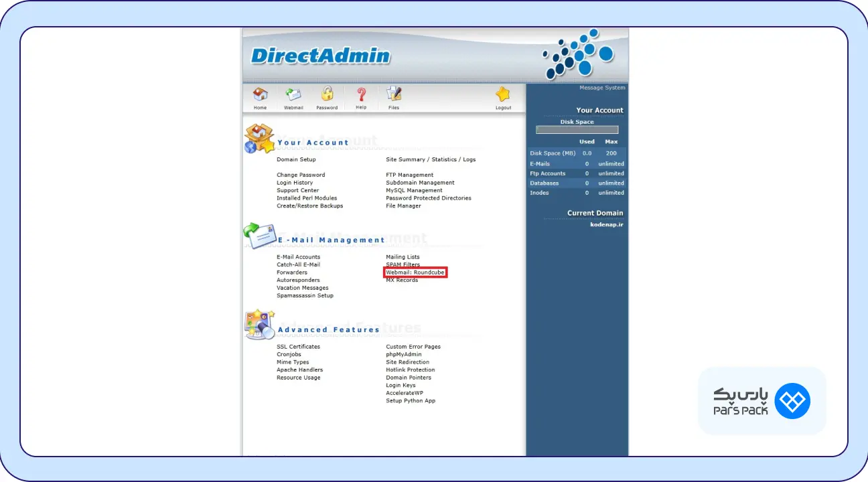Click the Your Account section icon

point(259,139)
